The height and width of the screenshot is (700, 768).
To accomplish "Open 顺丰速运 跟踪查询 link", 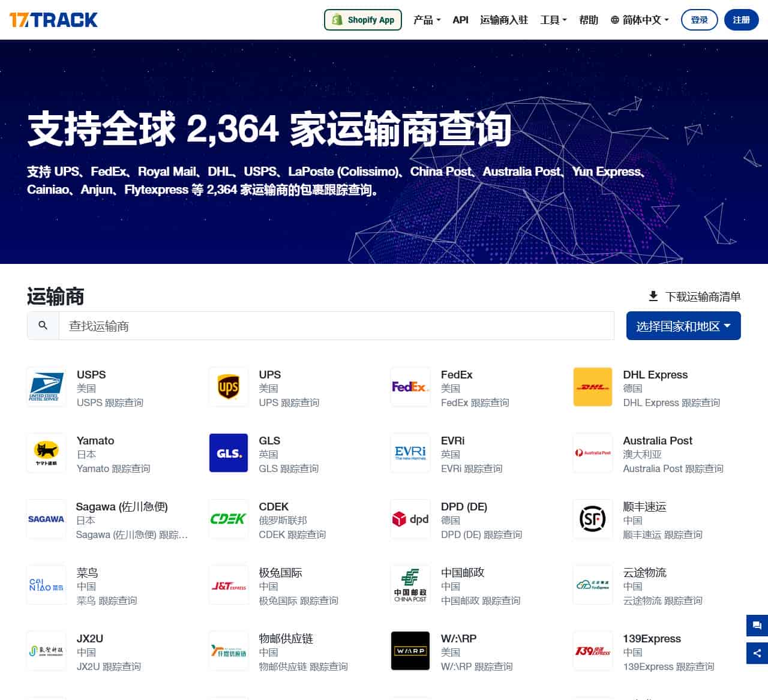I will tap(662, 534).
